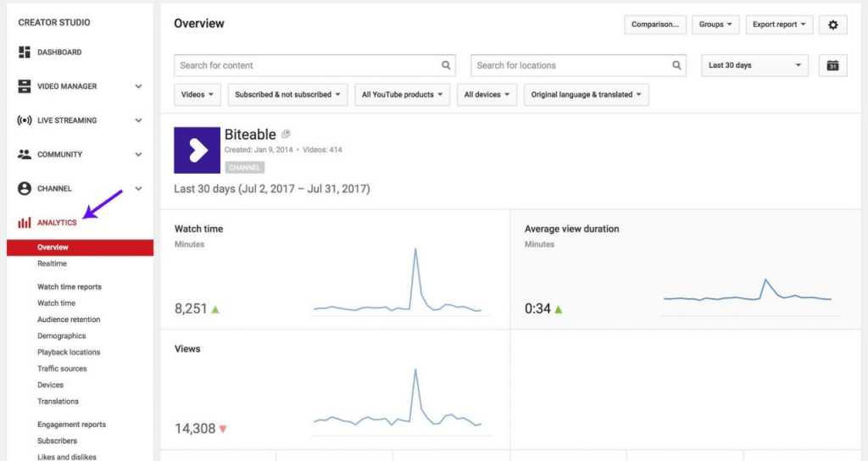The height and width of the screenshot is (461, 868).
Task: Open the All devices filter dropdown
Action: [487, 95]
